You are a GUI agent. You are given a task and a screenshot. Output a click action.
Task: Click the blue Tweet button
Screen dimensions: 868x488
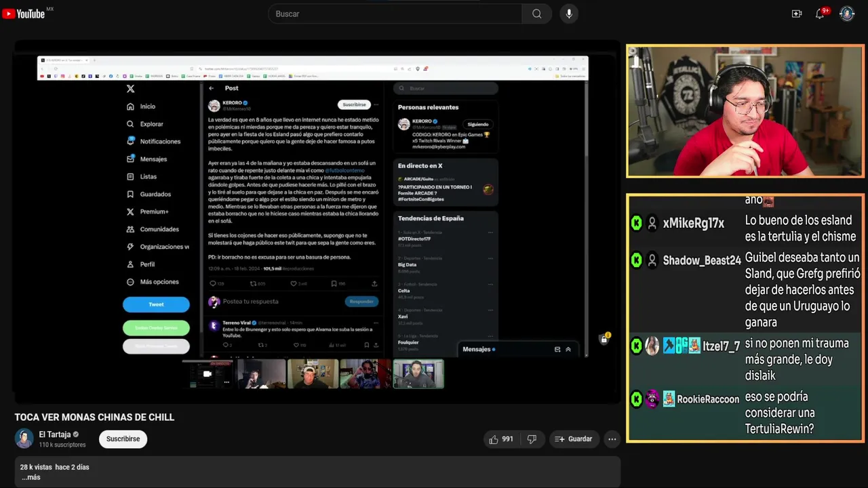(156, 305)
